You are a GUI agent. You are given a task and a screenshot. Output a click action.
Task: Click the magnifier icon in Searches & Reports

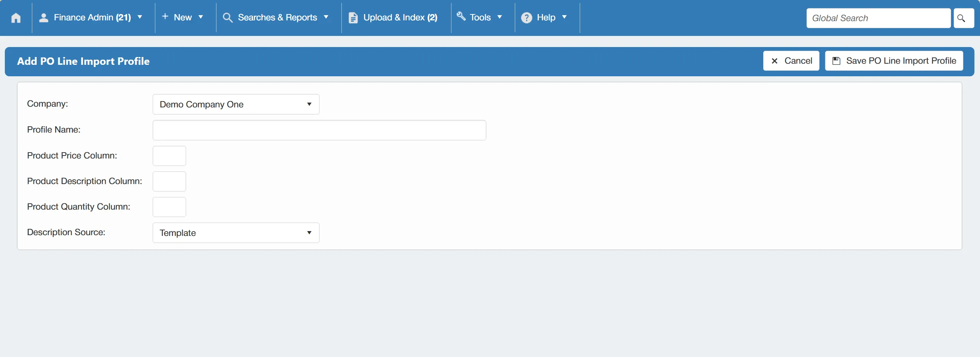click(228, 17)
